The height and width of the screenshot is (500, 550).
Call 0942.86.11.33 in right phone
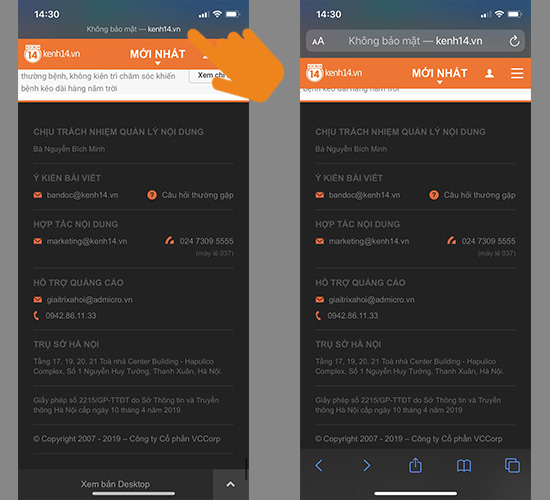point(353,316)
